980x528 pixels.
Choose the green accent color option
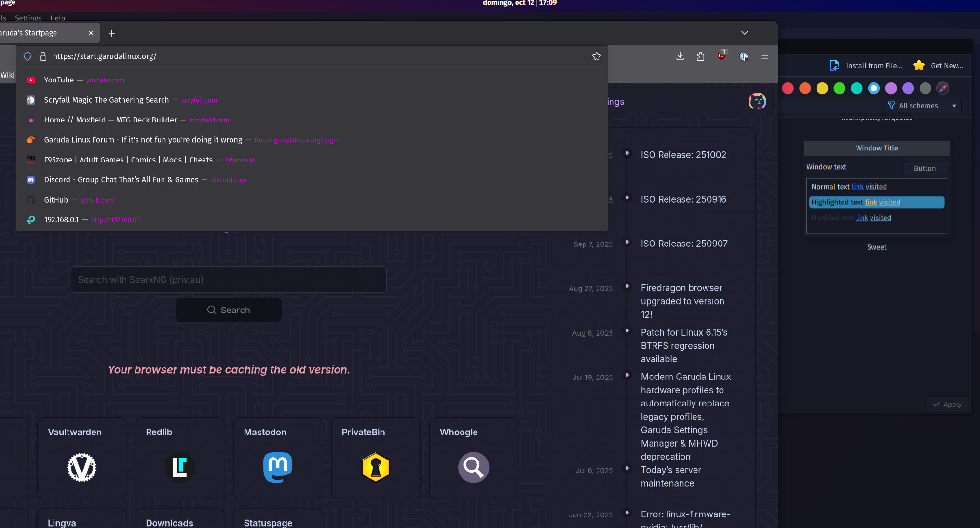tap(840, 88)
